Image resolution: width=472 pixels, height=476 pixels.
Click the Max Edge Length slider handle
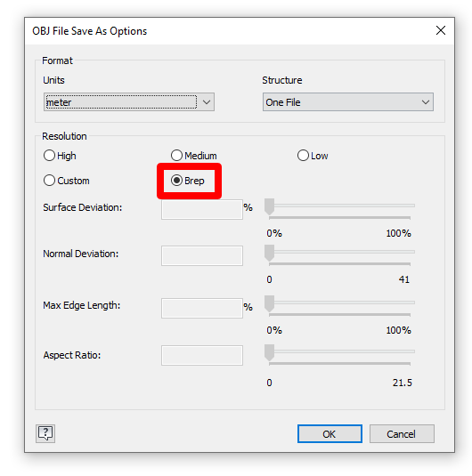(269, 303)
